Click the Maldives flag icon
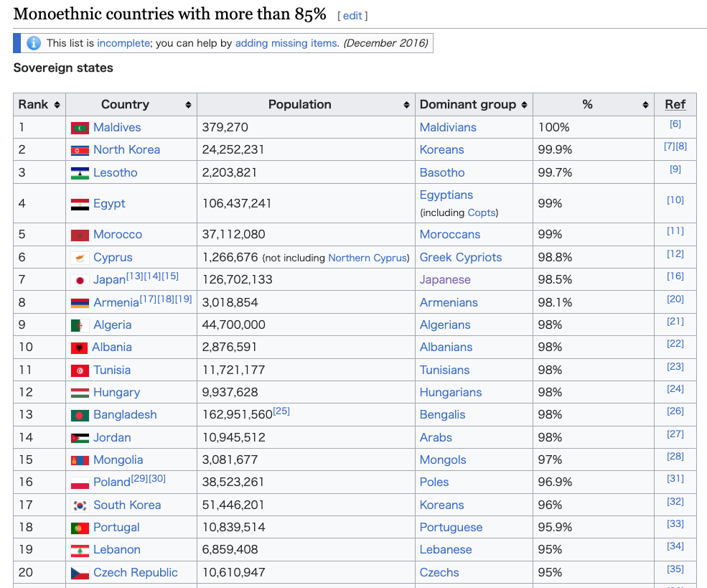The height and width of the screenshot is (588, 707). (x=80, y=128)
